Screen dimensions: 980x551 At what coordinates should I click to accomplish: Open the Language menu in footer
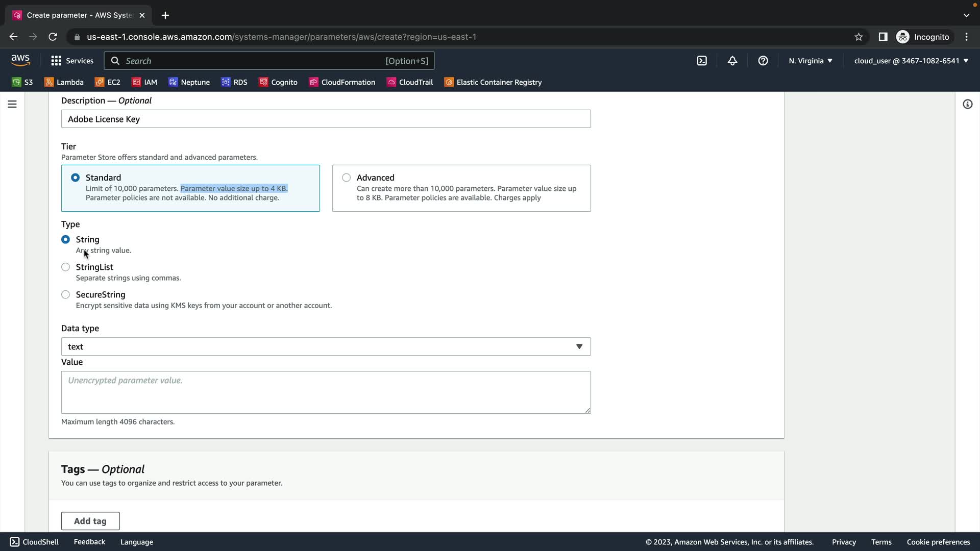[x=136, y=542]
